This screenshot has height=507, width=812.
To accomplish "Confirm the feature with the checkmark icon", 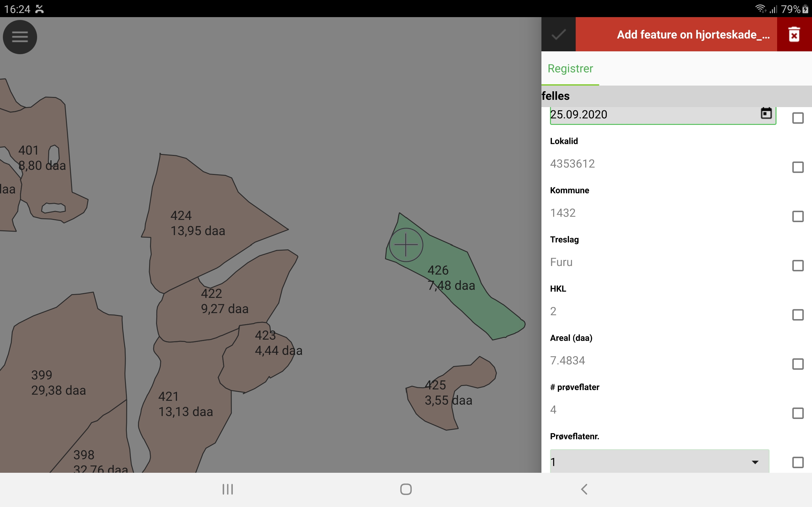I will [559, 34].
